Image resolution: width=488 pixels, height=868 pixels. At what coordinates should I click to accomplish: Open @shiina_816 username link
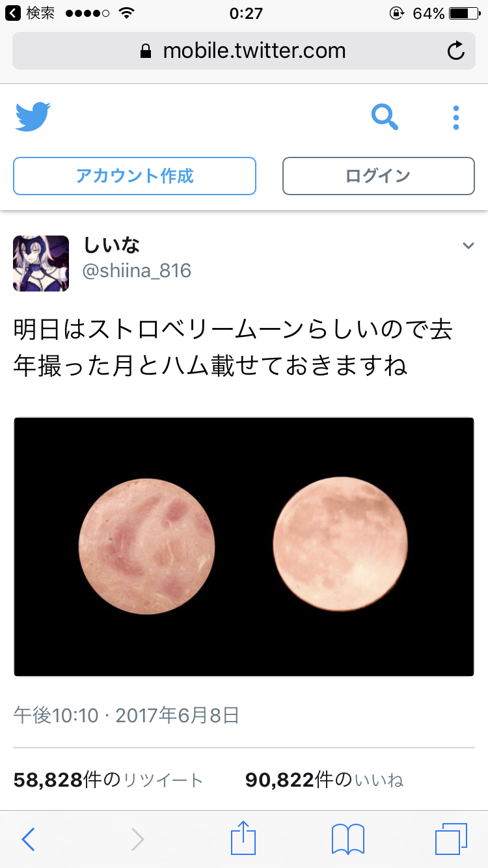tap(137, 271)
